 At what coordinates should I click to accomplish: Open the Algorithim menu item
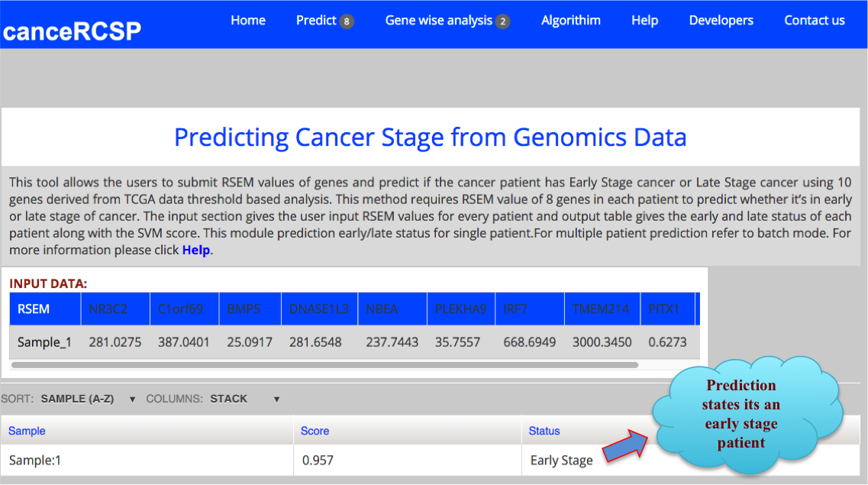click(x=571, y=21)
